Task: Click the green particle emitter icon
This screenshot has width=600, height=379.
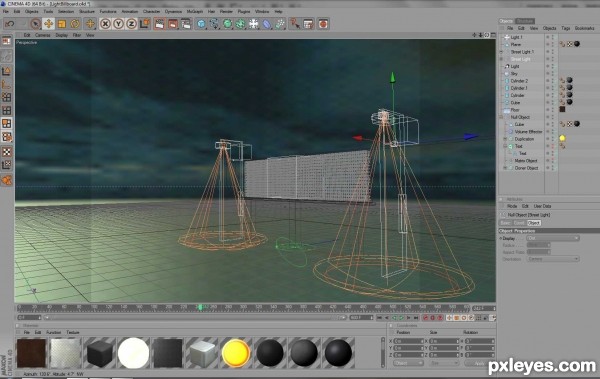Action: click(280, 24)
